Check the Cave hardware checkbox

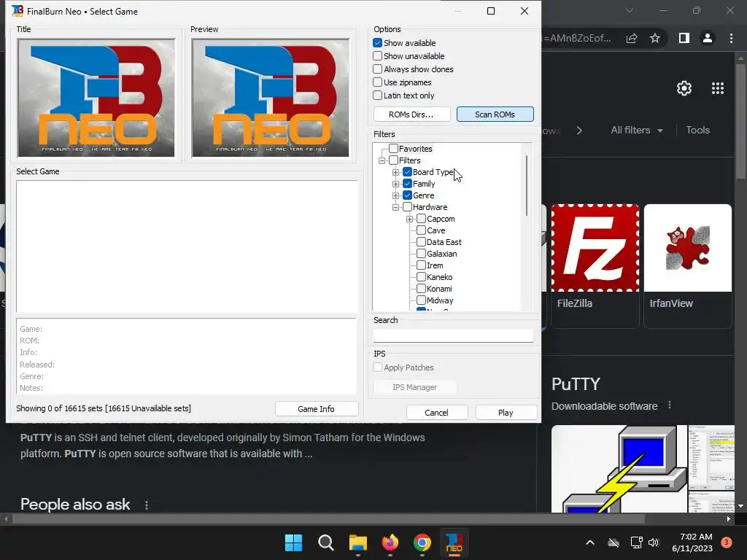pos(421,230)
